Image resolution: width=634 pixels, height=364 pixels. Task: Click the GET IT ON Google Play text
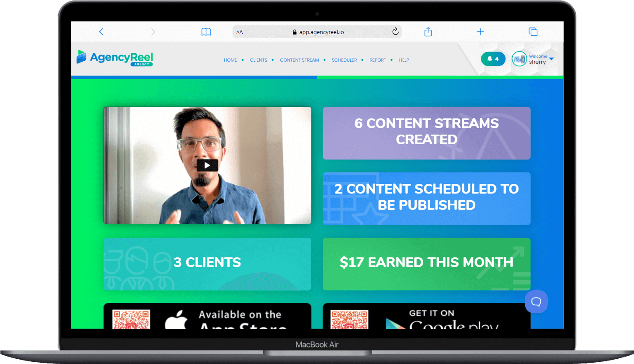pos(454,319)
